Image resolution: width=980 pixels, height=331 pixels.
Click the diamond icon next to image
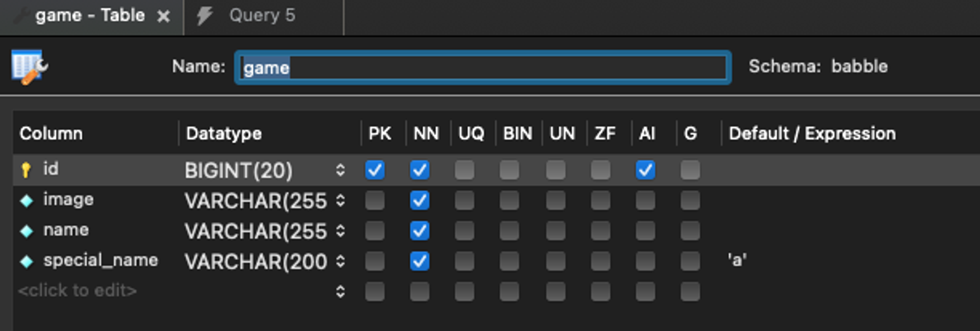pos(26,200)
